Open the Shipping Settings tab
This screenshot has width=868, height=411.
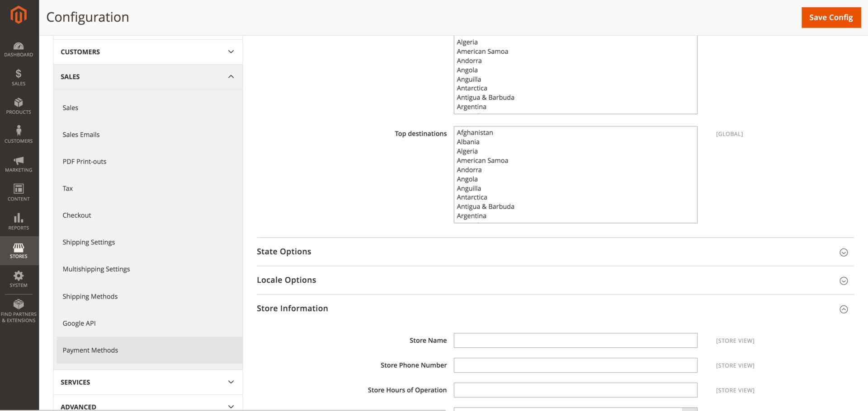(89, 242)
